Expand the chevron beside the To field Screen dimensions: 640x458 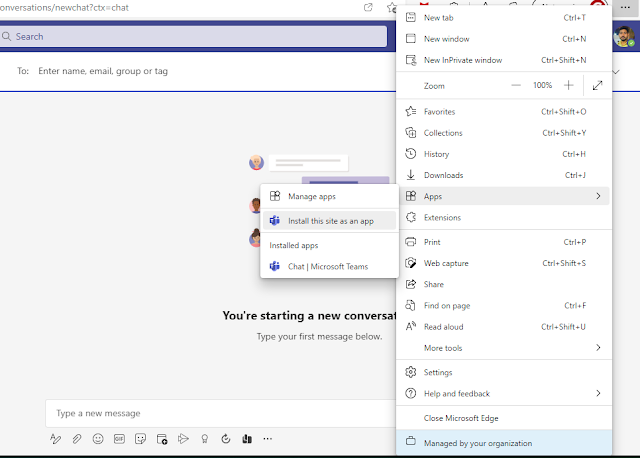click(x=616, y=72)
